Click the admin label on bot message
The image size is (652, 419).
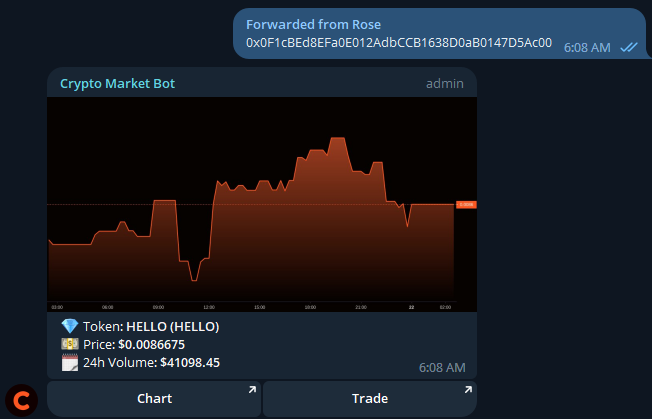pyautogui.click(x=445, y=84)
